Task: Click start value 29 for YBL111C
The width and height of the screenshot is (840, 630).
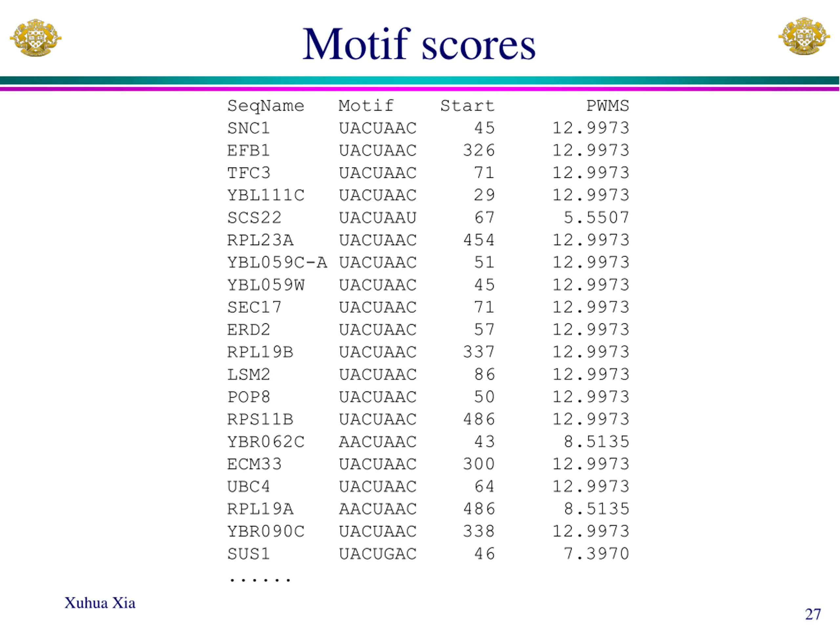Action: [x=485, y=195]
